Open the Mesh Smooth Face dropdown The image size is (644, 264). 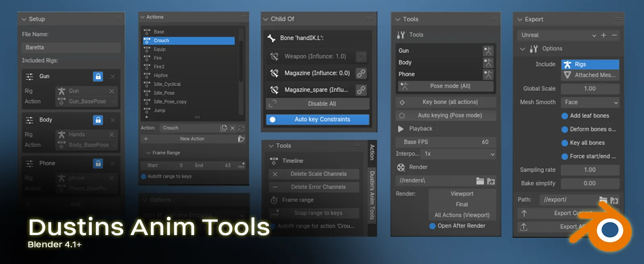point(590,102)
